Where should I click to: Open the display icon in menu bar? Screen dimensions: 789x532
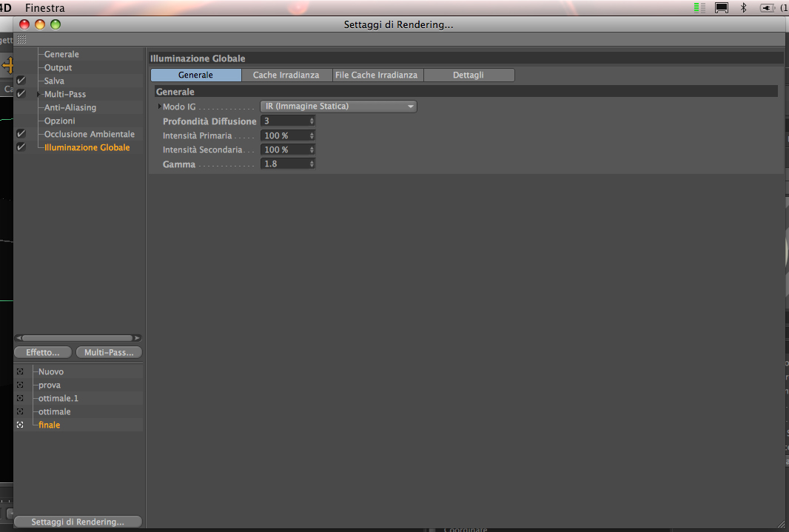click(721, 7)
